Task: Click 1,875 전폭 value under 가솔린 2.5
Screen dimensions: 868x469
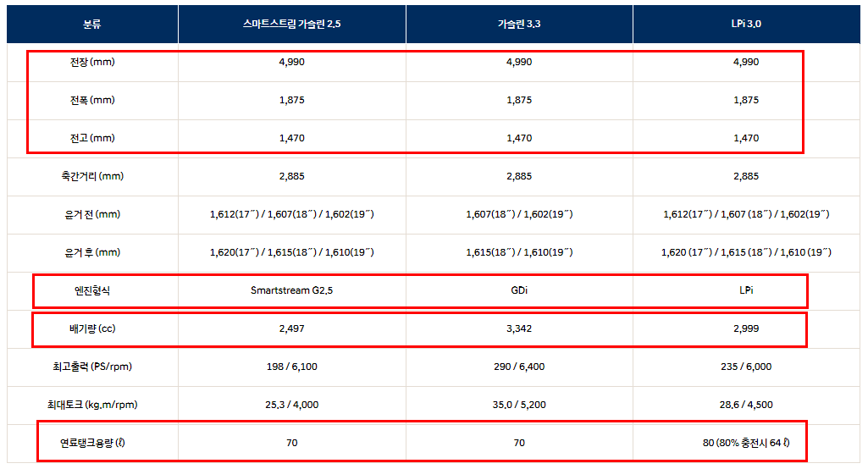Action: pos(291,100)
